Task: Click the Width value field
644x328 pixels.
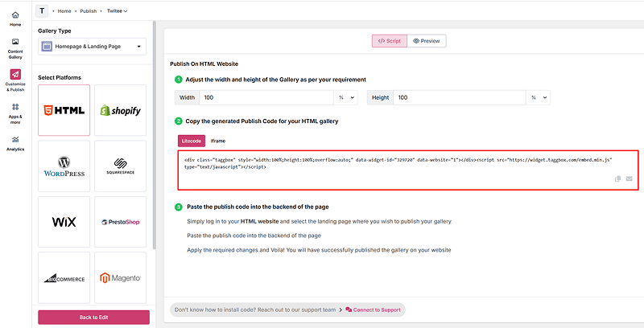Action: coord(266,97)
